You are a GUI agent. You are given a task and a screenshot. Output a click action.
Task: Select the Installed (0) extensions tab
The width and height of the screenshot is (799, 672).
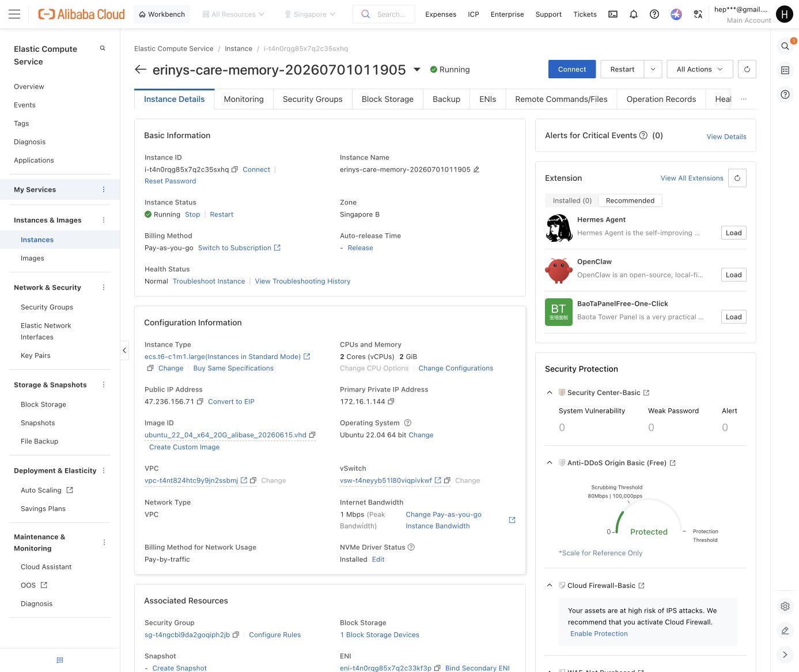pos(572,200)
